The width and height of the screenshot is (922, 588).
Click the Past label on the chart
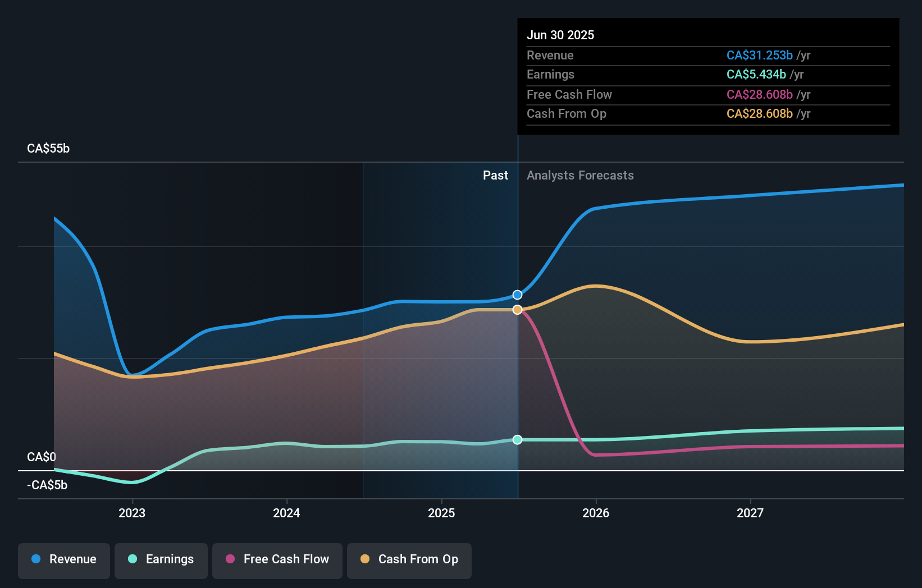point(495,175)
